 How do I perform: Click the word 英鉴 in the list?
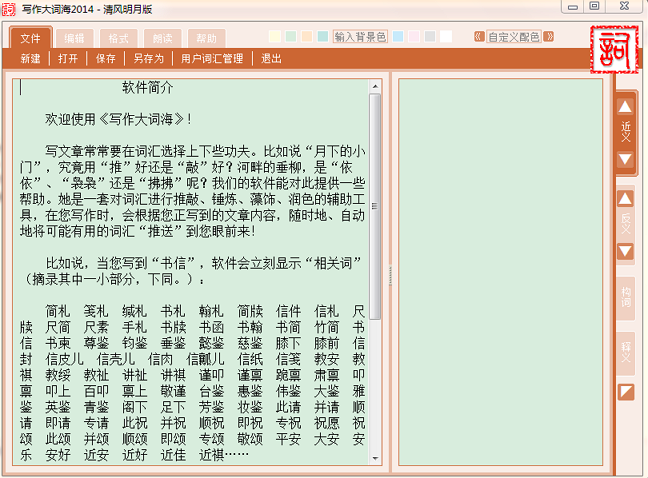tap(58, 407)
